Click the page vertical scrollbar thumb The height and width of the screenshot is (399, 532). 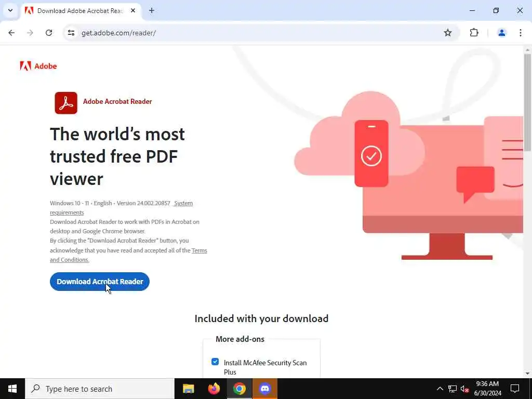coord(527,102)
